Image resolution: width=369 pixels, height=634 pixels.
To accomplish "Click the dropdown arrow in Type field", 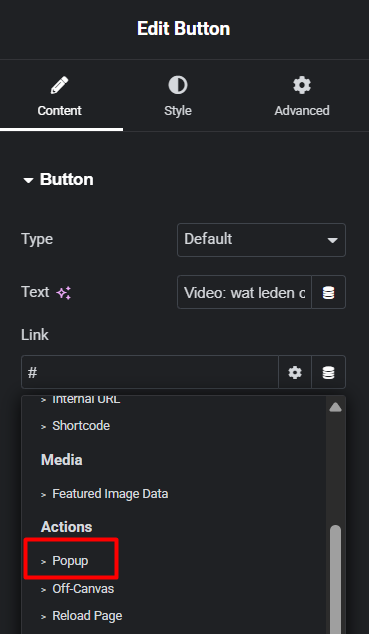I will pyautogui.click(x=332, y=240).
